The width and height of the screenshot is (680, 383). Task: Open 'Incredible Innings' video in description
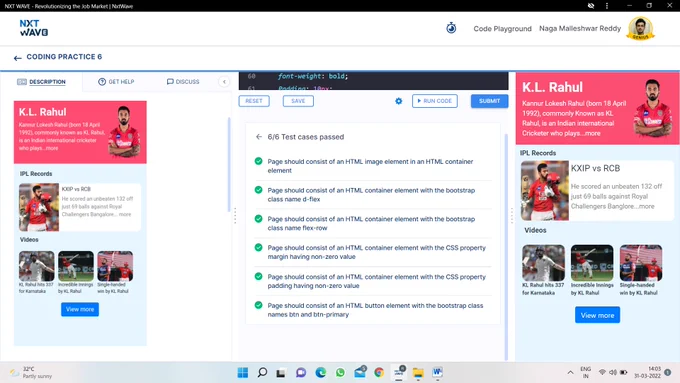[76, 266]
